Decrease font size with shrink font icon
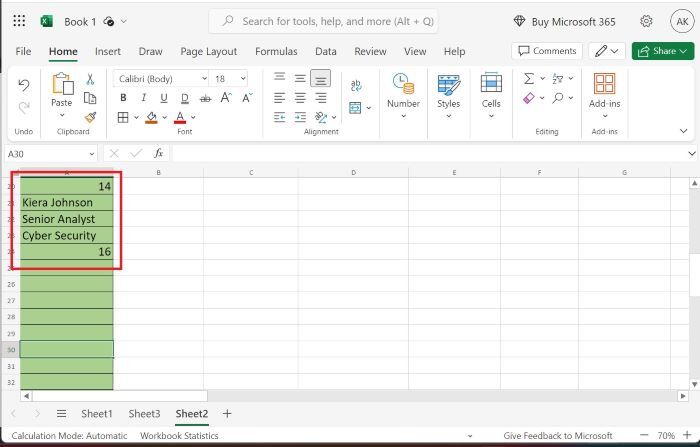 pyautogui.click(x=247, y=97)
